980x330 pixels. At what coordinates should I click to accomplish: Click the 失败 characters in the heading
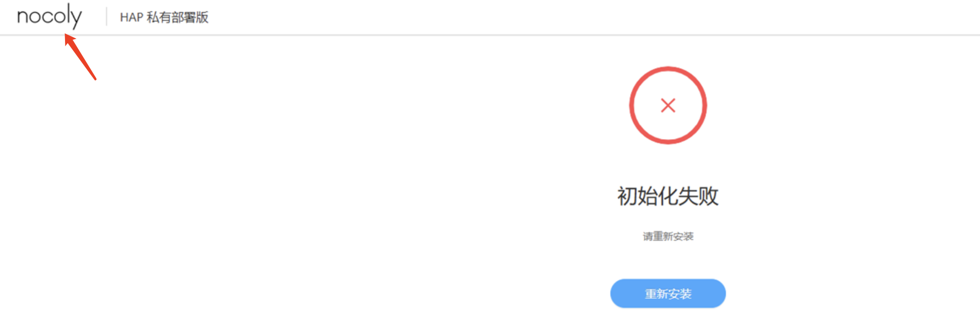click(699, 196)
